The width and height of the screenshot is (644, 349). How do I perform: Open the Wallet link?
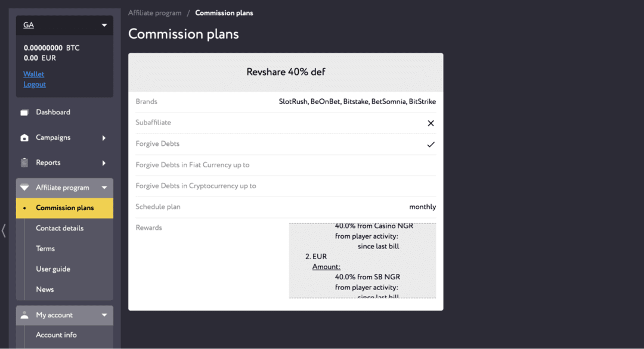(x=33, y=74)
